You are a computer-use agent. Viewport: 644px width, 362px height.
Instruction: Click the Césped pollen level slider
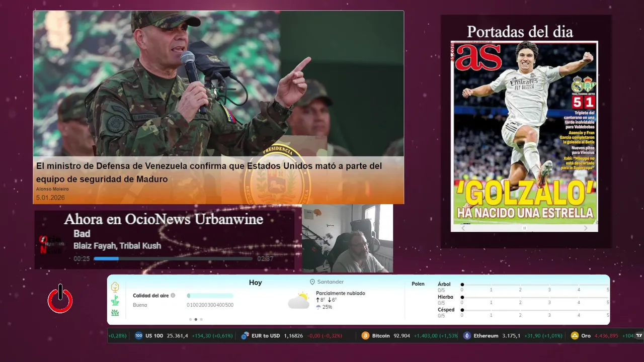535,310
